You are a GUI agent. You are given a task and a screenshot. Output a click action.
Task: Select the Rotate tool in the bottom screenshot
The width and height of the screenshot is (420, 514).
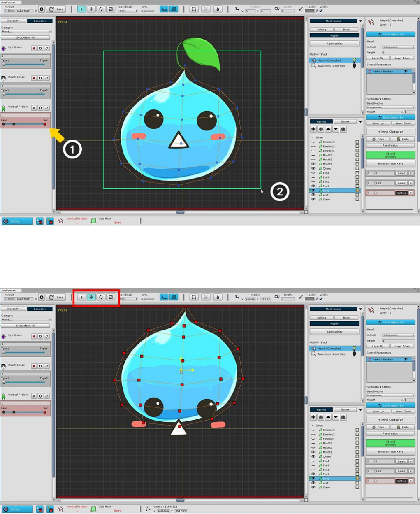101,297
